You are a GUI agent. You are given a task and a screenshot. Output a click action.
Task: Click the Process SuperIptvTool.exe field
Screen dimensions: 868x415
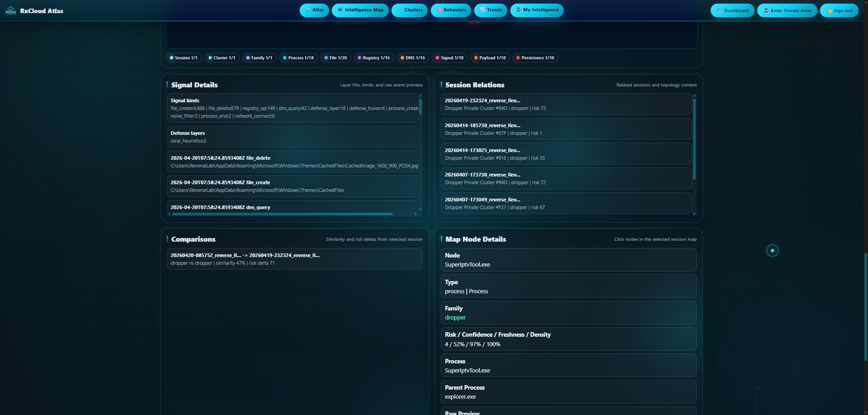point(568,366)
